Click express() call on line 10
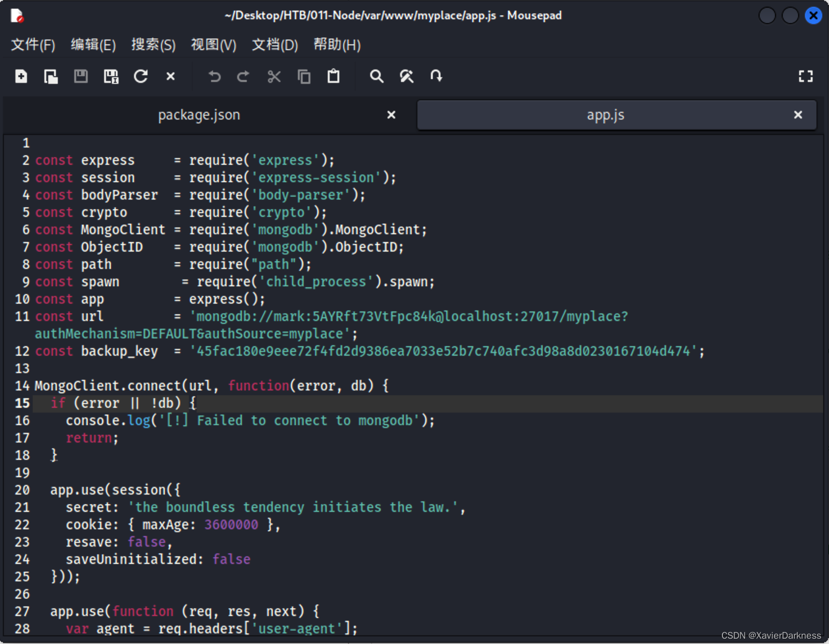Screen dimensions: 829x644 tap(224, 299)
